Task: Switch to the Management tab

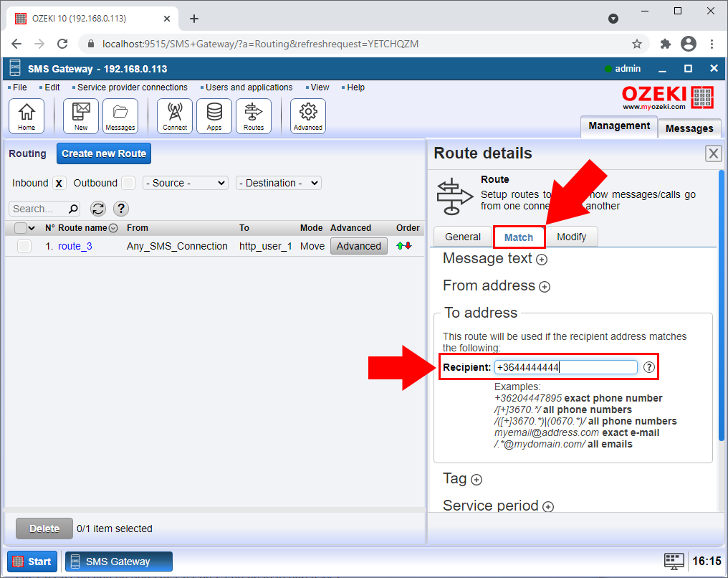Action: coord(619,126)
